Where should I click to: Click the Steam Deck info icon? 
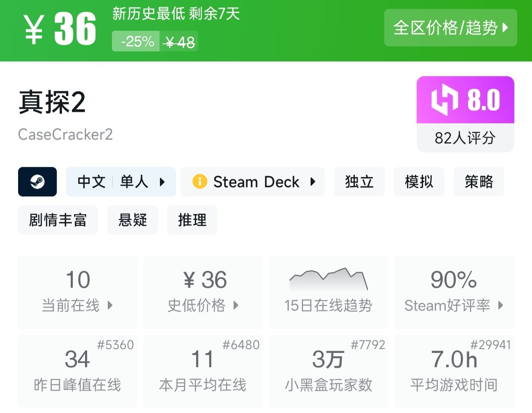pos(199,182)
